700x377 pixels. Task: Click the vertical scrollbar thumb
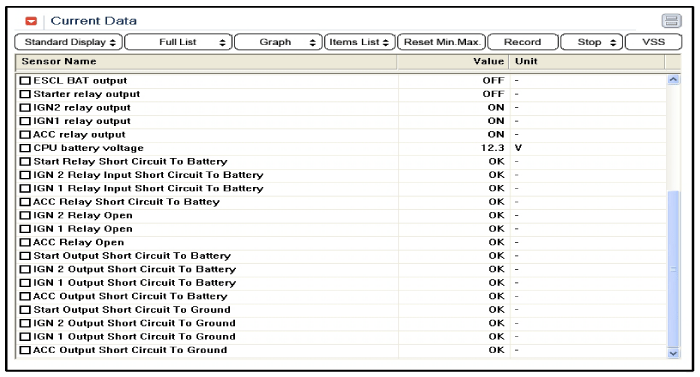(x=673, y=269)
